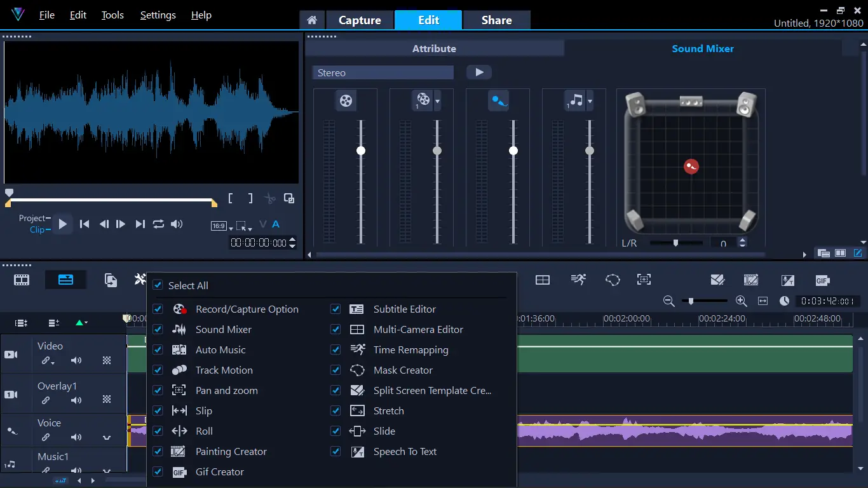Open the Stereo audio mode dropdown
This screenshot has height=488, width=868.
[383, 73]
